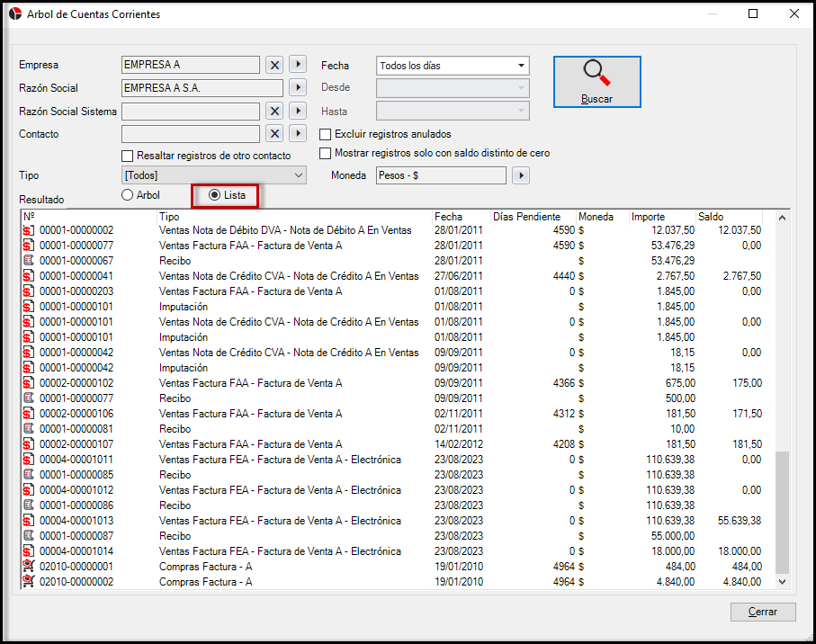
Task: Click Recibo 00001-00000086 row text
Action: click(175, 505)
